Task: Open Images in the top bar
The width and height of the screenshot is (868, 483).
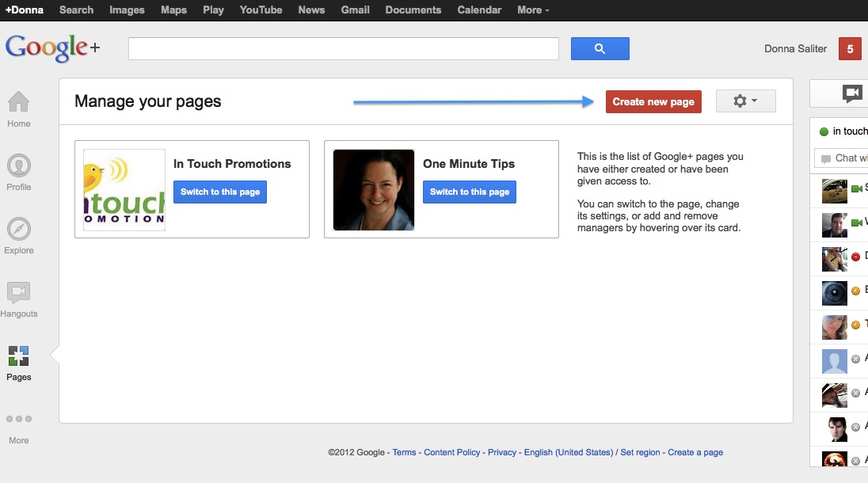Action: point(127,10)
